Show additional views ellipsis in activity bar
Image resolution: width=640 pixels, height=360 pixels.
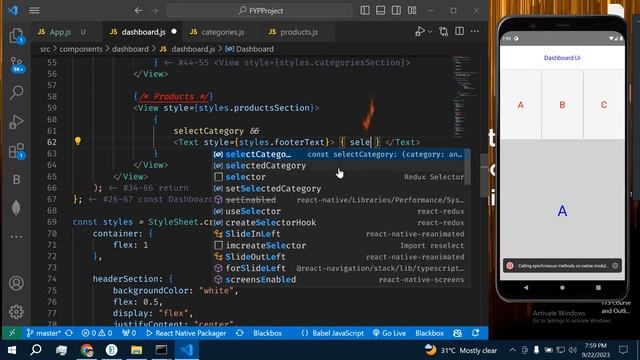click(16, 237)
